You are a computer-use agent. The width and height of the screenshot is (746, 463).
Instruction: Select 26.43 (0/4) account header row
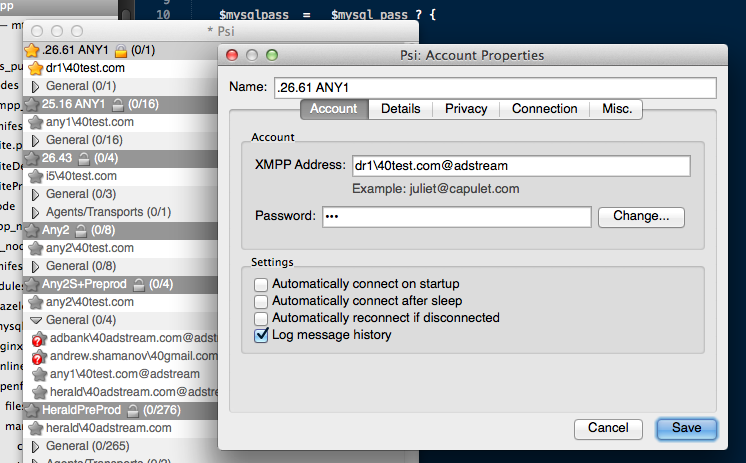[x=120, y=158]
